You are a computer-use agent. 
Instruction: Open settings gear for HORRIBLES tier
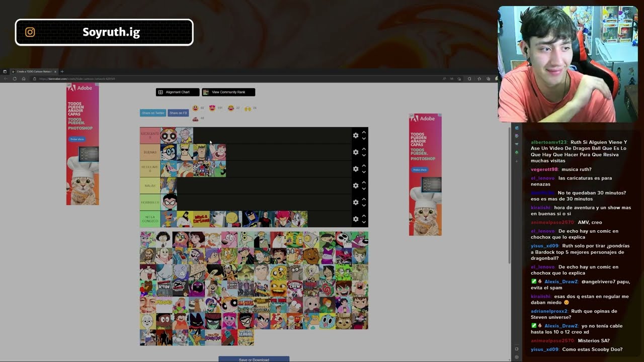[x=356, y=202]
